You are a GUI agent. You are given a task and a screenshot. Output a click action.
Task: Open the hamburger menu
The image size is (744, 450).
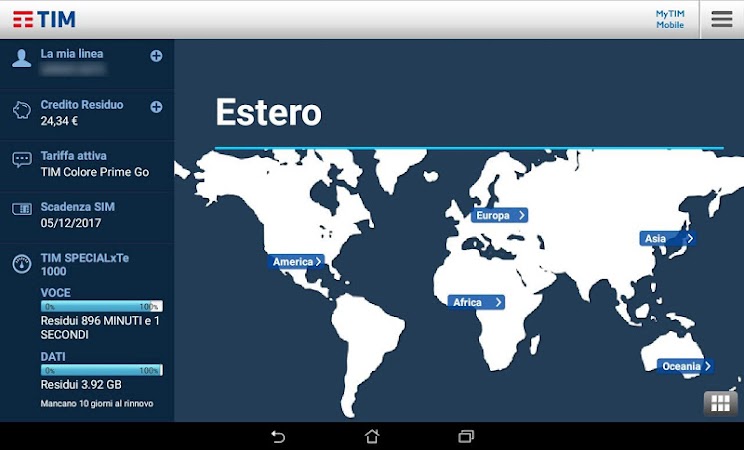point(722,19)
